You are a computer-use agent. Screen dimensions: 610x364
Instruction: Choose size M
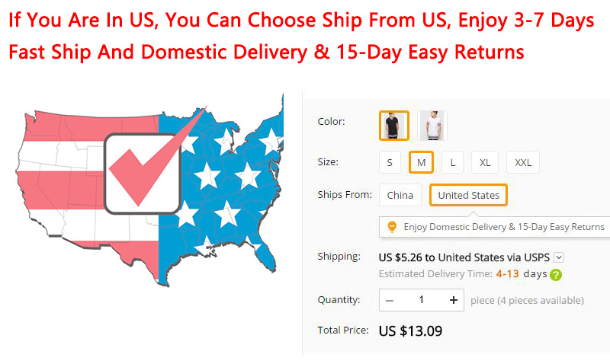click(421, 162)
